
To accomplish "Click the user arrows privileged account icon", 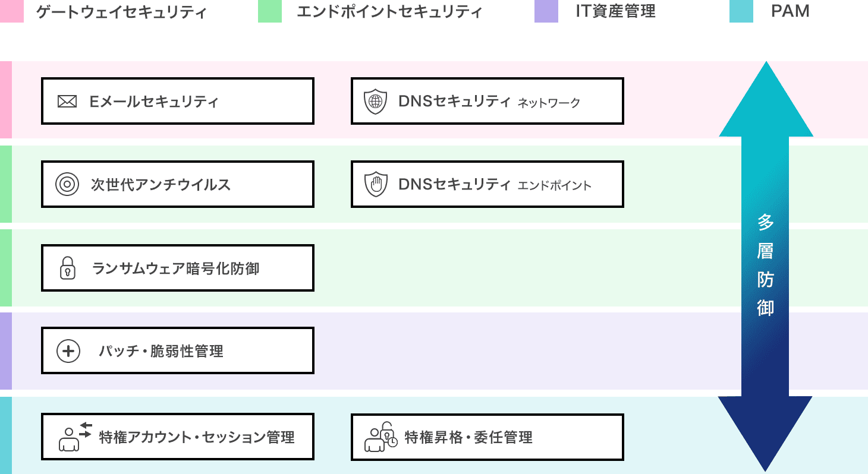I will point(75,437).
